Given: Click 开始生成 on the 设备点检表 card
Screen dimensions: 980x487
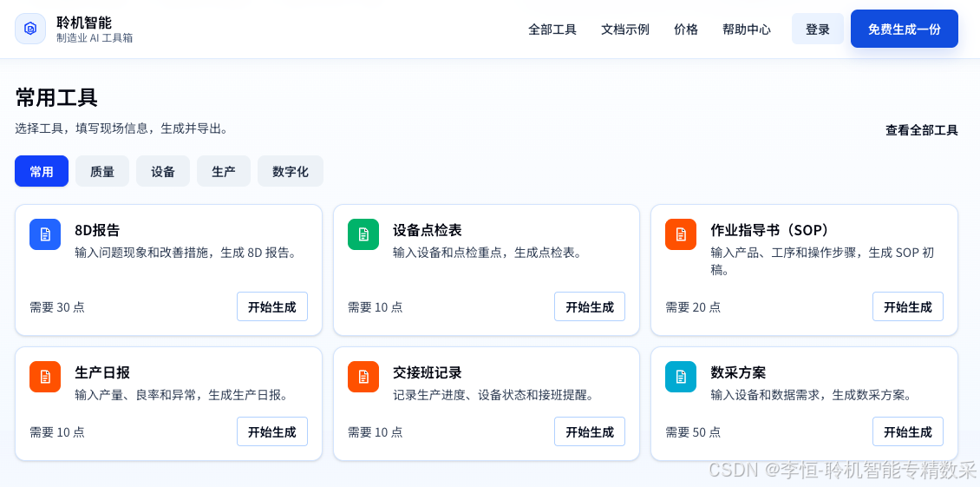Looking at the screenshot, I should point(590,306).
